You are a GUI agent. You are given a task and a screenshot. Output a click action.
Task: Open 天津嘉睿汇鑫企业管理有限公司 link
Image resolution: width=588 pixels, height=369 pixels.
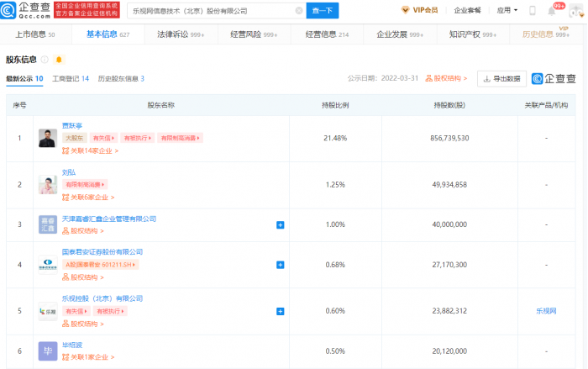[108, 219]
